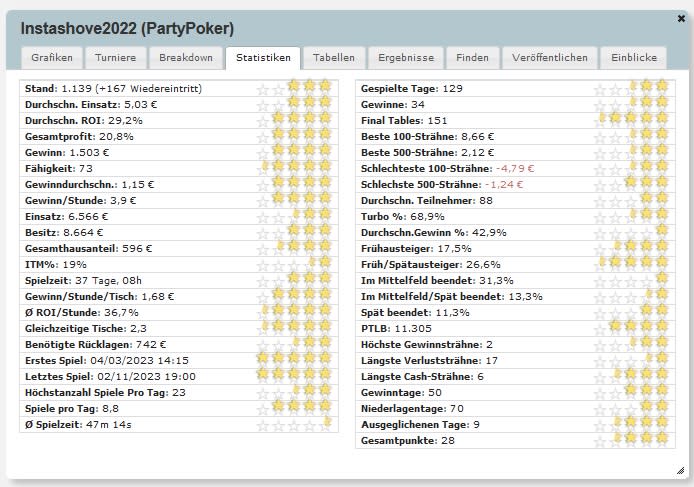
Task: Click the star rating for Final Tables
Action: 631,120
